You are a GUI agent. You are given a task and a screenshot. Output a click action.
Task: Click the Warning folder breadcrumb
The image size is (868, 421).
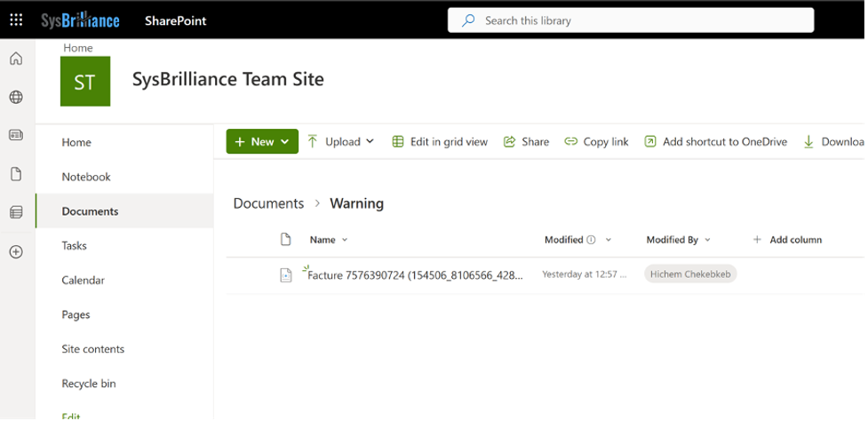pyautogui.click(x=356, y=203)
